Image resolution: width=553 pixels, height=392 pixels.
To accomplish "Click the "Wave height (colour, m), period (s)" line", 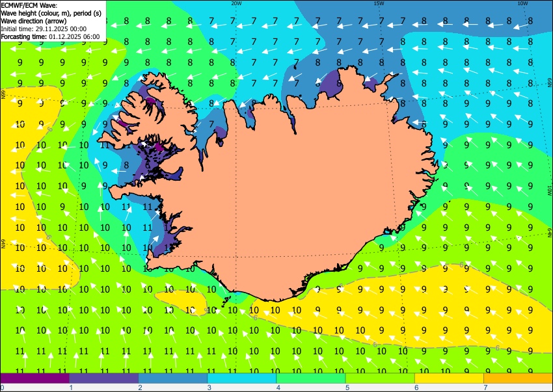I will click(51, 13).
